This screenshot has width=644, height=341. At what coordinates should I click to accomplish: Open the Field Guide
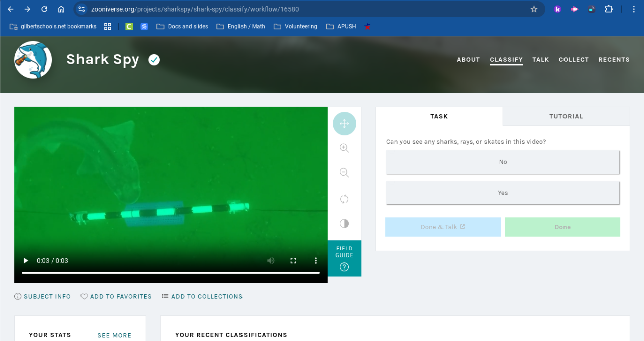point(344,259)
